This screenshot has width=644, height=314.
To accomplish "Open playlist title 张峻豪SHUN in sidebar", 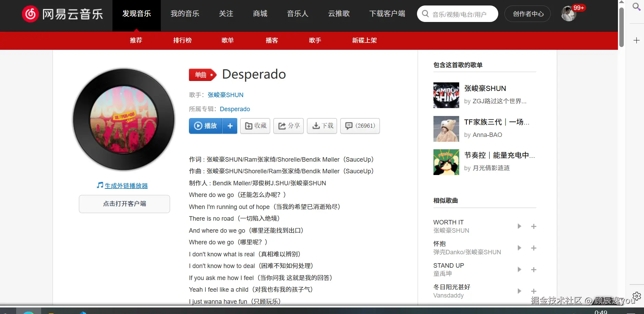I will tap(485, 89).
